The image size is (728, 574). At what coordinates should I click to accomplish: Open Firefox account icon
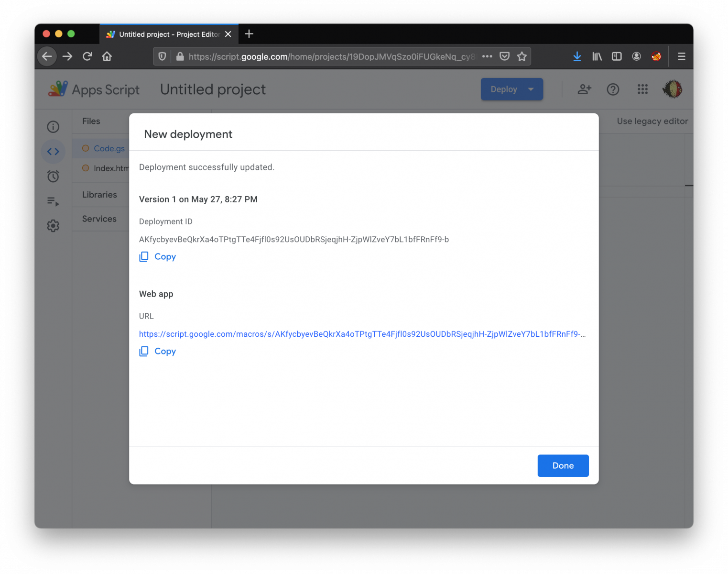click(x=636, y=56)
